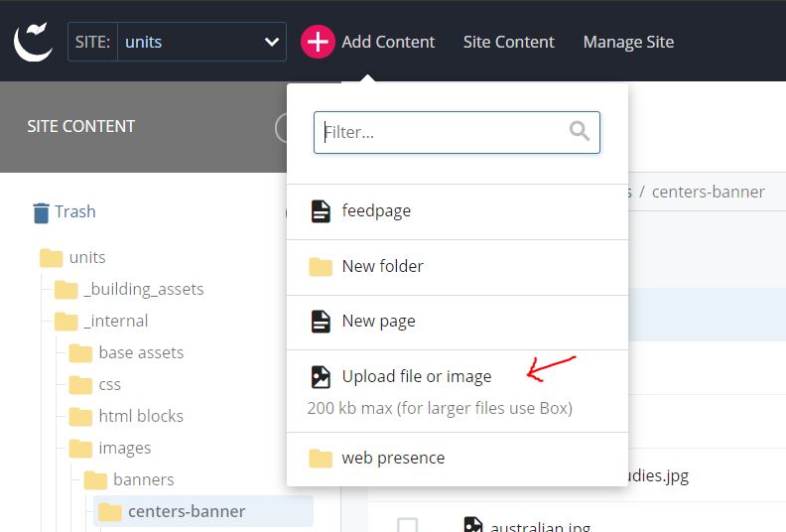Select the units root folder
Image resolution: width=786 pixels, height=532 pixels.
point(87,257)
